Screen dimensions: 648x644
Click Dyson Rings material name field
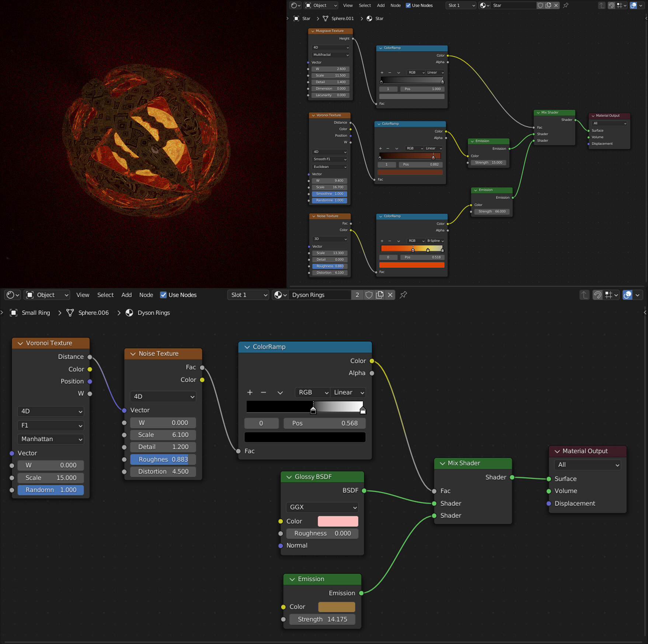coord(320,295)
